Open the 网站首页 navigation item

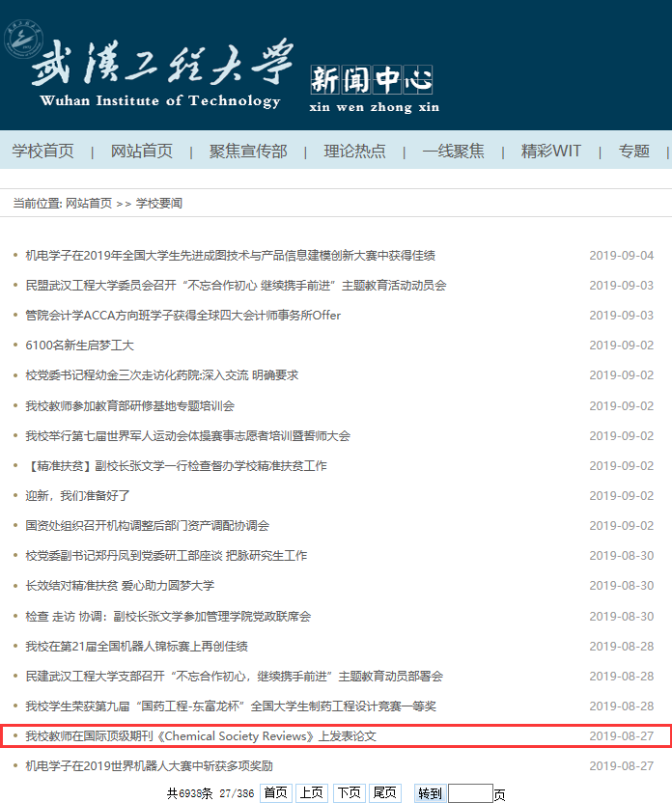[142, 151]
